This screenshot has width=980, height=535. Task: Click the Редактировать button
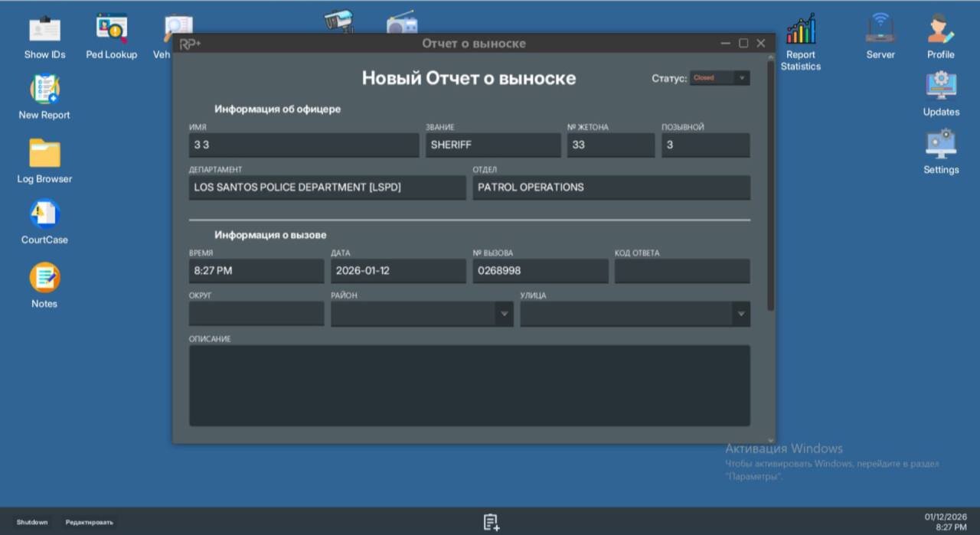coord(89,522)
